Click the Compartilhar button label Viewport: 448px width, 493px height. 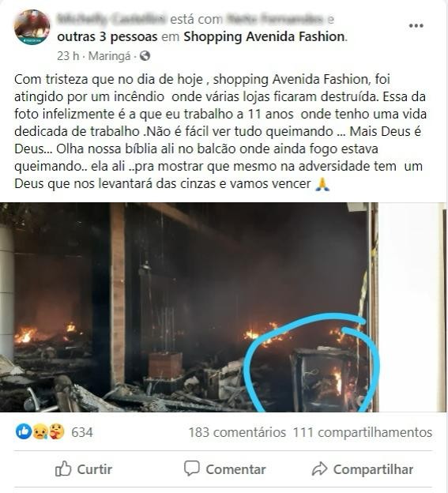(x=373, y=469)
